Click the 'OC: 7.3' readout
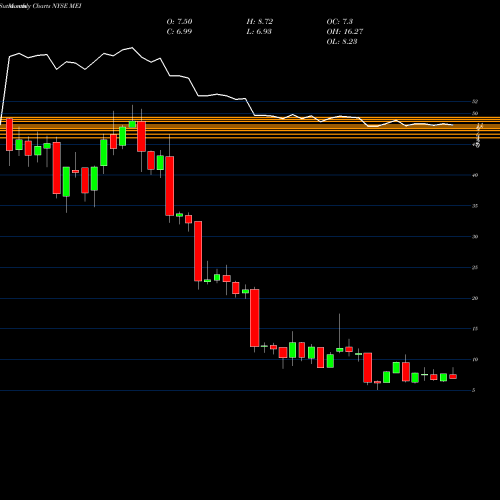This screenshot has width=500, height=500. [x=340, y=22]
